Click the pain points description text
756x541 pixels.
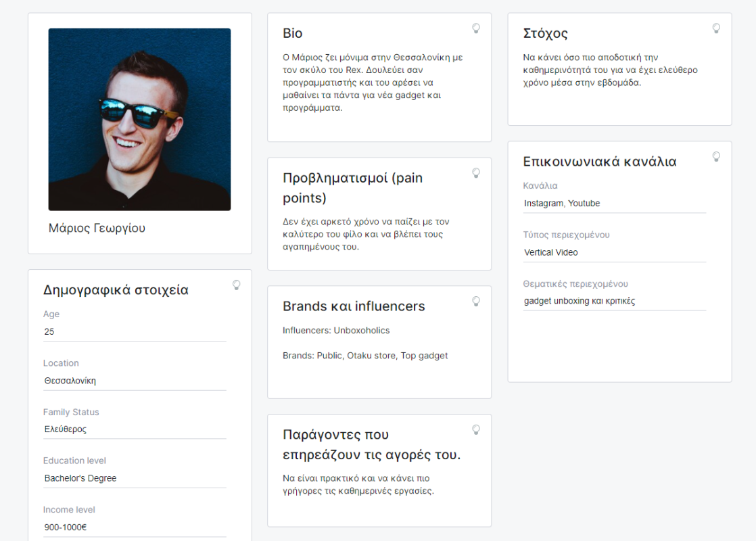click(366, 235)
